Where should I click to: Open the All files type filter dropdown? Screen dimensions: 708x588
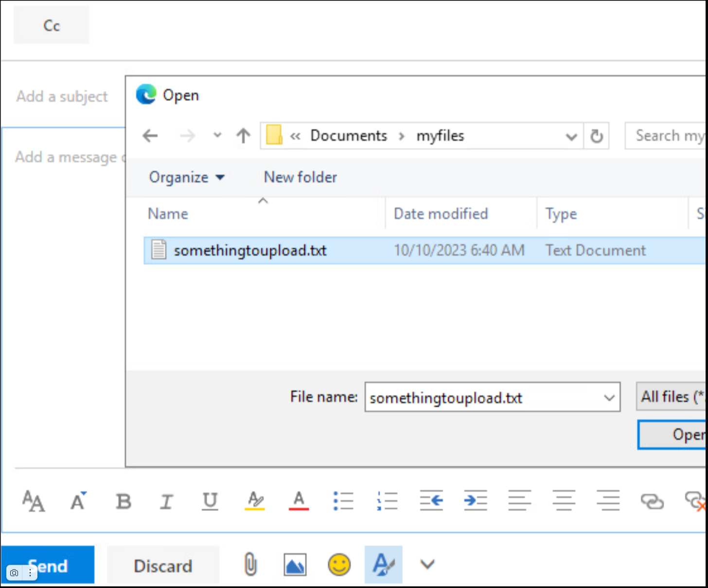(672, 397)
